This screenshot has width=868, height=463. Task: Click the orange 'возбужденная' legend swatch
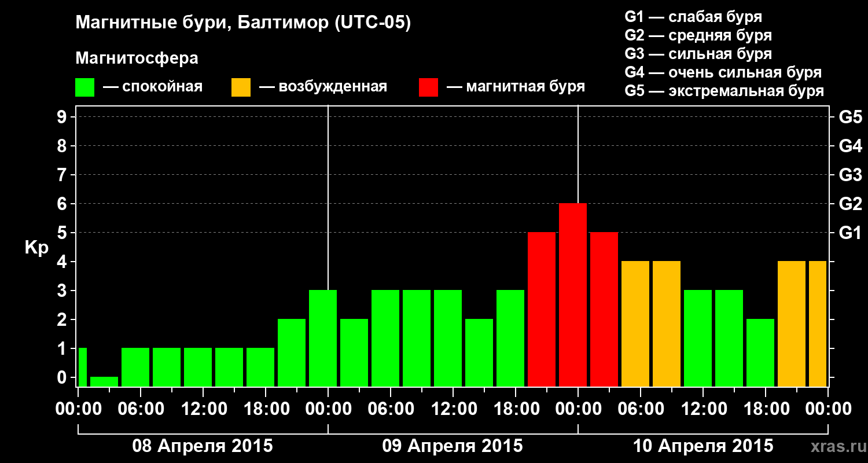tap(241, 87)
